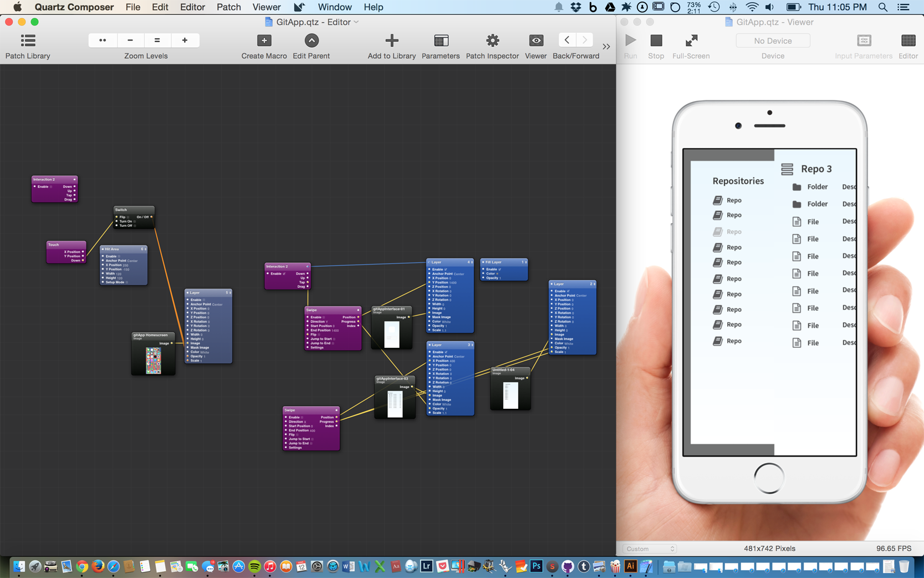Tap the hamburger menu icon beside Repo 3

787,169
